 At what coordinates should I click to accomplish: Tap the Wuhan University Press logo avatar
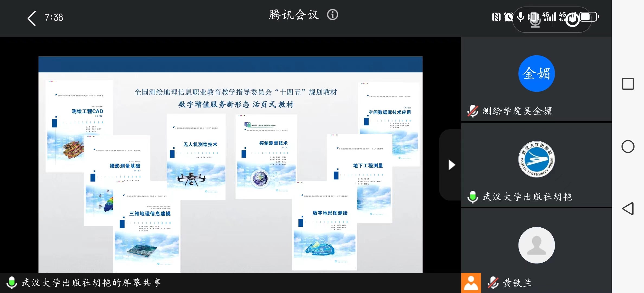coord(536,159)
